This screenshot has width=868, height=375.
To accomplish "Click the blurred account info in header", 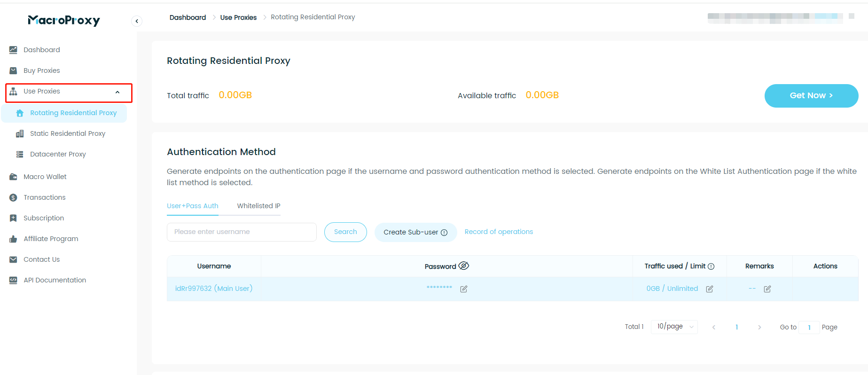I will 775,18.
